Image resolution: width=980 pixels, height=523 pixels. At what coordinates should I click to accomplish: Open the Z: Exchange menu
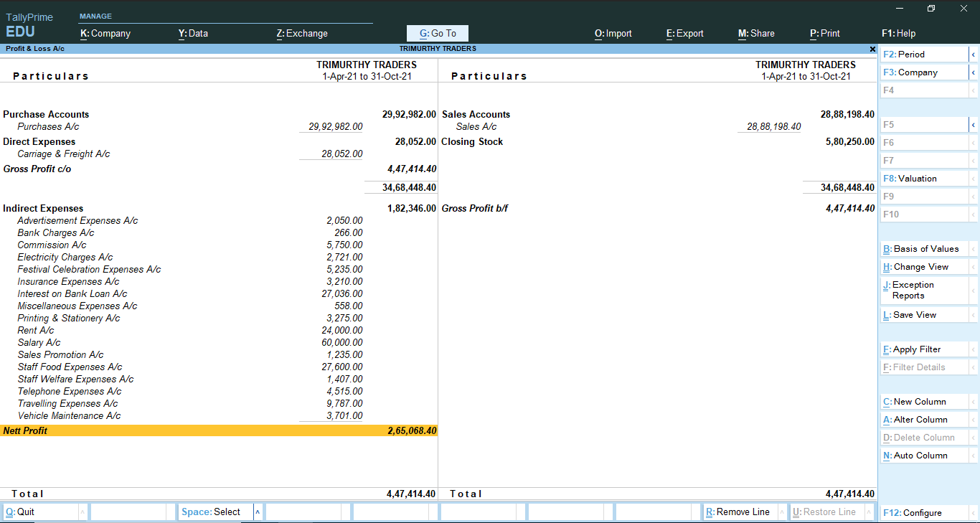[x=302, y=33]
